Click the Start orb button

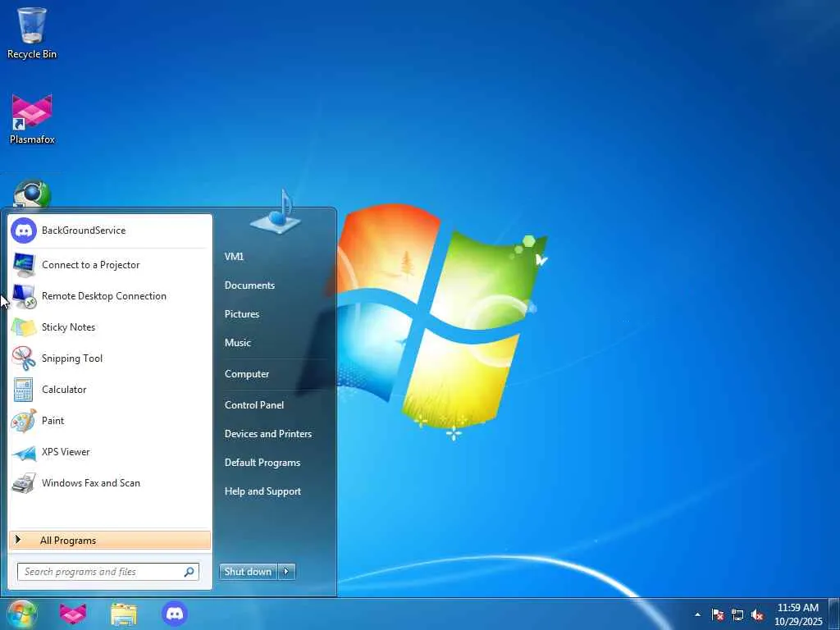click(22, 614)
